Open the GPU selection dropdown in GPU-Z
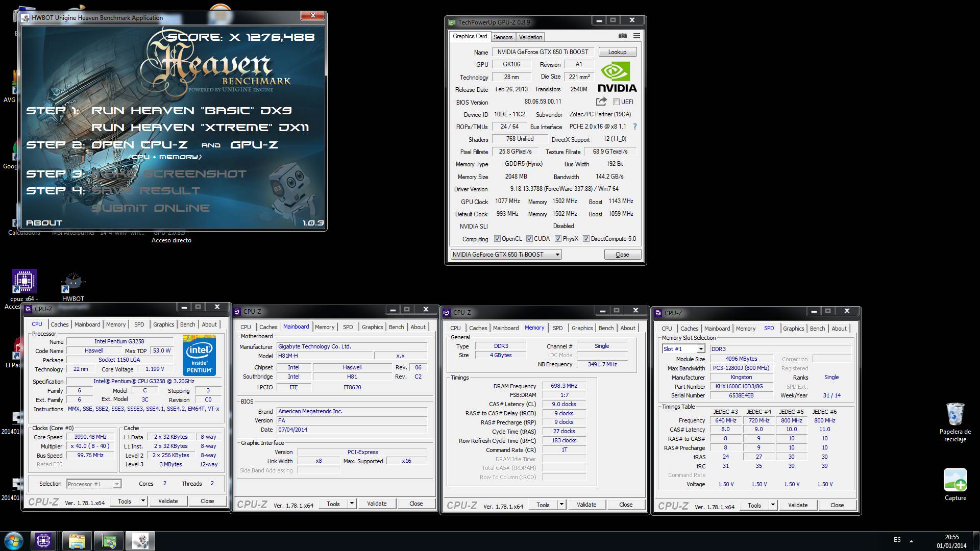 click(506, 255)
